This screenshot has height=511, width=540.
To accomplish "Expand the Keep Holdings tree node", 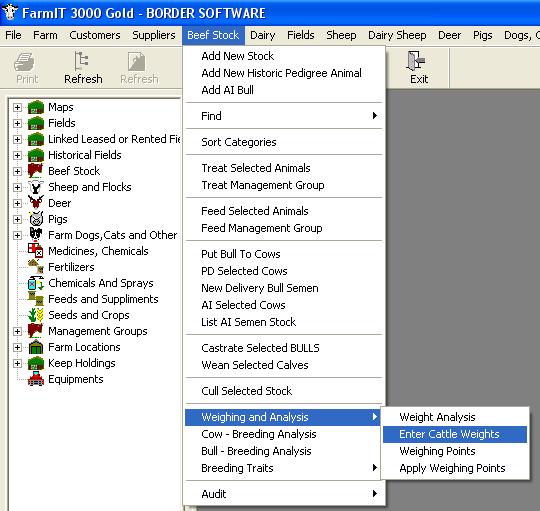I will (x=17, y=363).
